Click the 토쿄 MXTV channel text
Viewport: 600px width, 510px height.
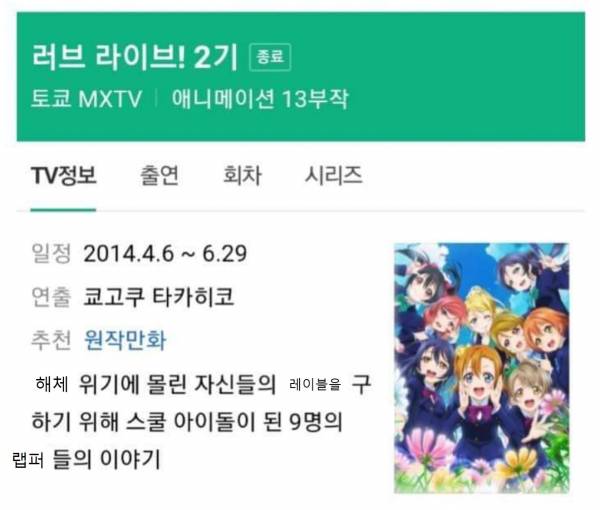[x=86, y=99]
